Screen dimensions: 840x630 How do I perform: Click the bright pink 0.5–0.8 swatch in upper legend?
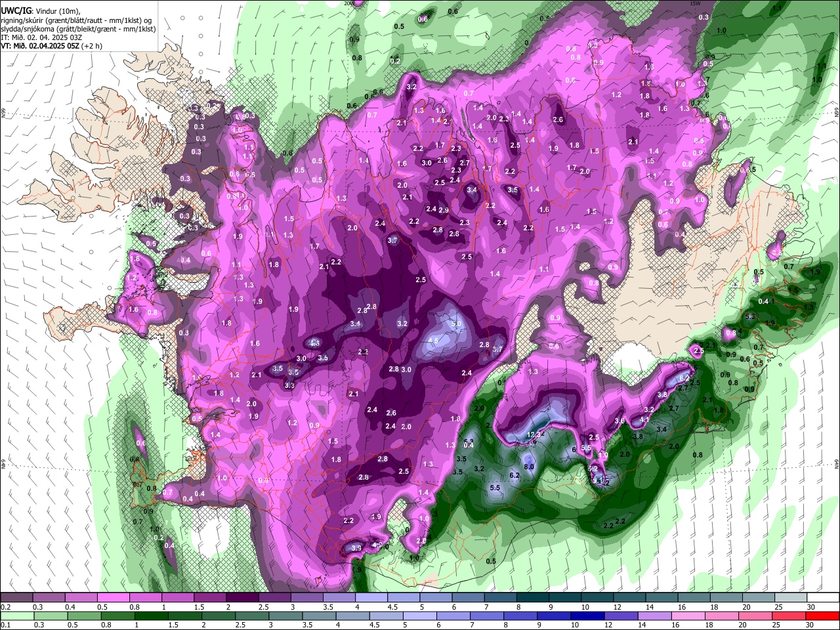(x=113, y=597)
